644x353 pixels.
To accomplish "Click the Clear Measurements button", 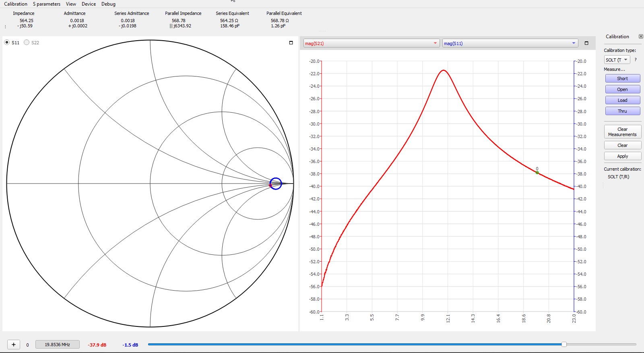I will tap(623, 132).
